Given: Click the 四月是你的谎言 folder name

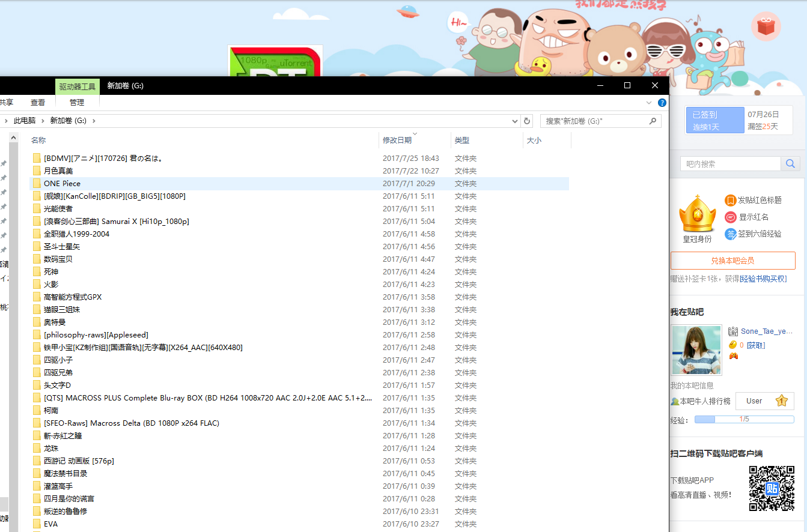Looking at the screenshot, I should coord(69,499).
